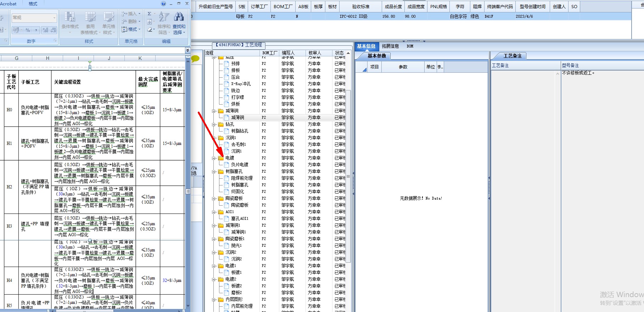The height and width of the screenshot is (312, 644).
Task: Click the folder icon of 陶瓷磨板1 node
Action: (x=221, y=239)
